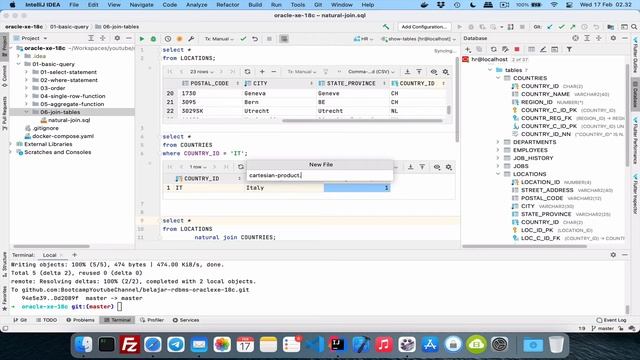Open query history clock icon
This screenshot has height=360, width=640.
pyautogui.click(x=168, y=39)
